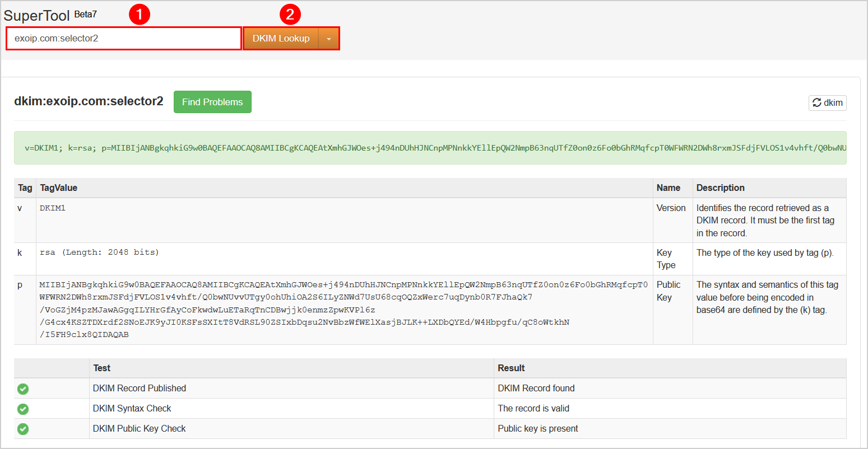This screenshot has width=868, height=449.
Task: Select the exoip.com:selector2 input field
Action: (123, 38)
